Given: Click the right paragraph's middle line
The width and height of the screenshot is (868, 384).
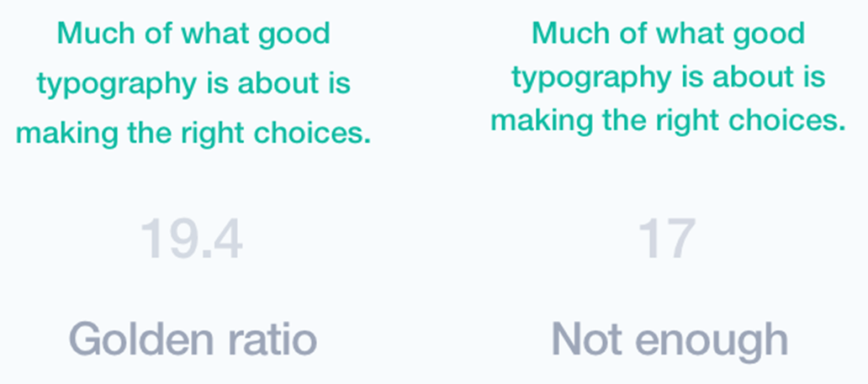Looking at the screenshot, I should pyautogui.click(x=669, y=77).
